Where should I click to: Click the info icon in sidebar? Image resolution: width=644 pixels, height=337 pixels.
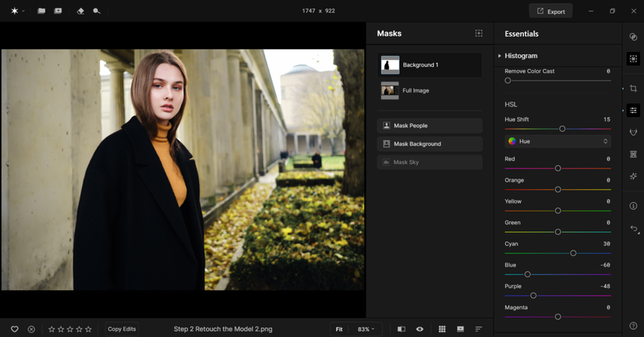pyautogui.click(x=633, y=206)
